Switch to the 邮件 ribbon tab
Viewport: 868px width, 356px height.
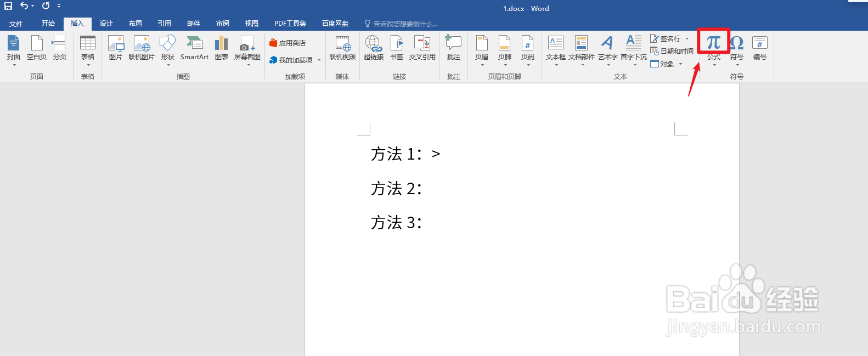[x=194, y=24]
